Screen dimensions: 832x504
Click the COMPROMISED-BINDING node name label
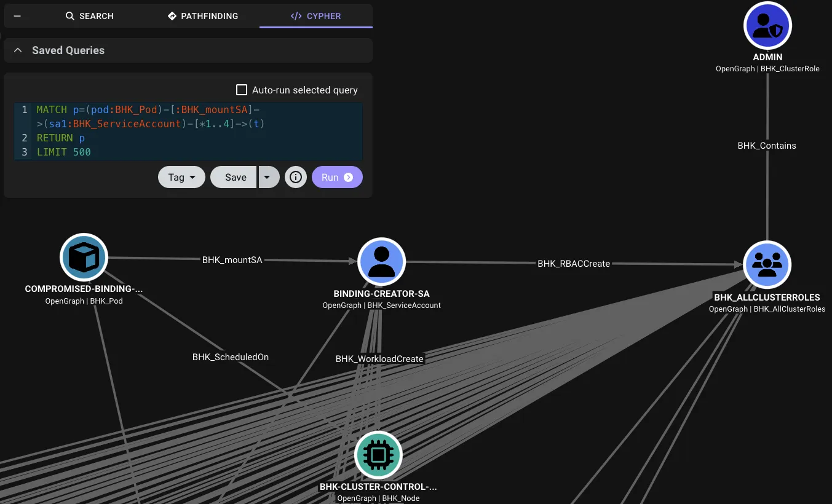pos(84,289)
